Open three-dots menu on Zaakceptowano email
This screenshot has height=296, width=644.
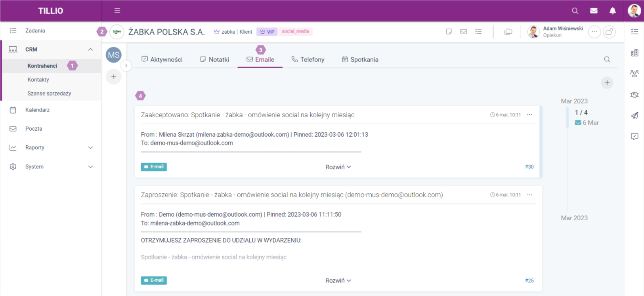[529, 115]
